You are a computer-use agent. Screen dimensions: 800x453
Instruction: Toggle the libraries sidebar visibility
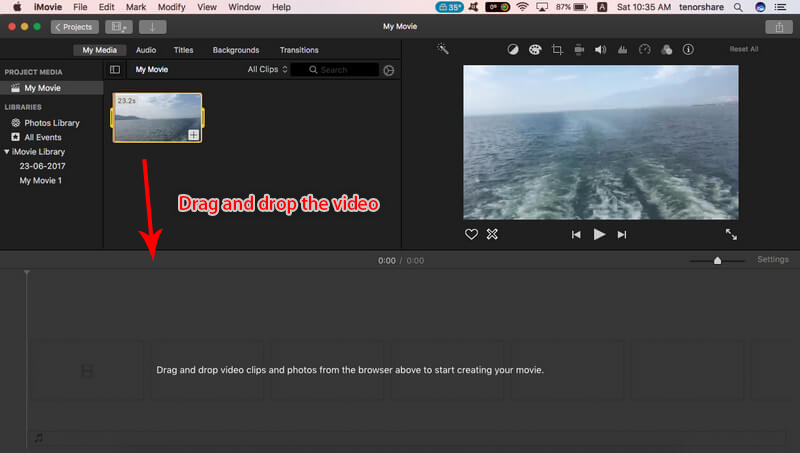click(115, 70)
